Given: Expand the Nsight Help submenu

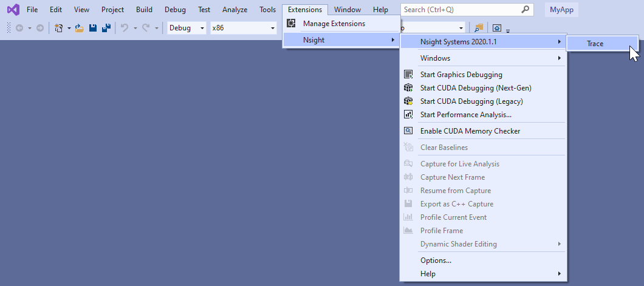Looking at the screenshot, I should pos(484,274).
